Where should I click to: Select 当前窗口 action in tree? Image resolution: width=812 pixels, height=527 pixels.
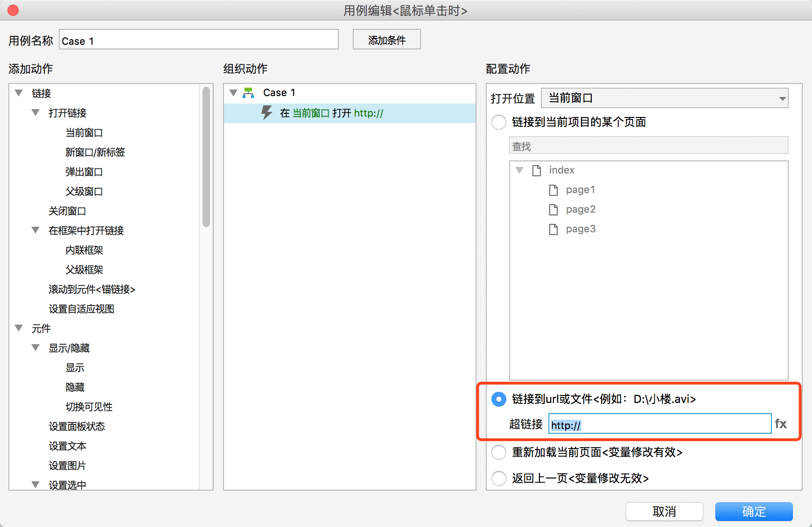coord(84,133)
